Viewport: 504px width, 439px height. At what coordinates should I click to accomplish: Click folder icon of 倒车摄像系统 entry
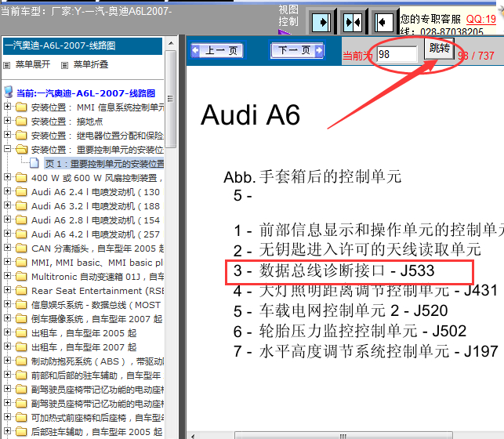click(x=21, y=318)
